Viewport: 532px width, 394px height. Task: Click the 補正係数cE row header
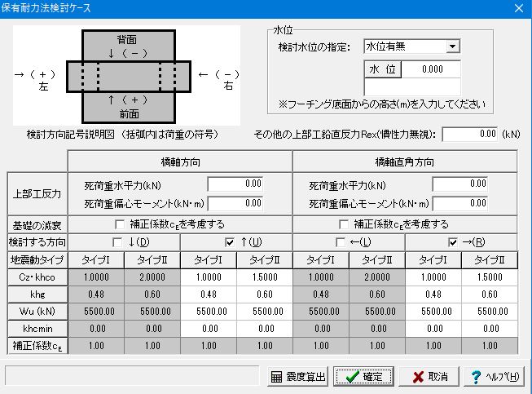pyautogui.click(x=37, y=346)
